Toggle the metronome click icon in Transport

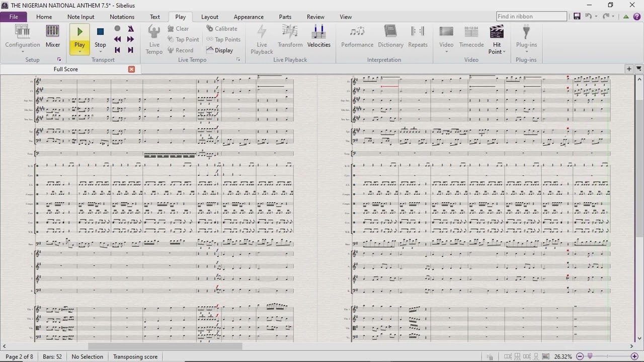click(x=130, y=29)
